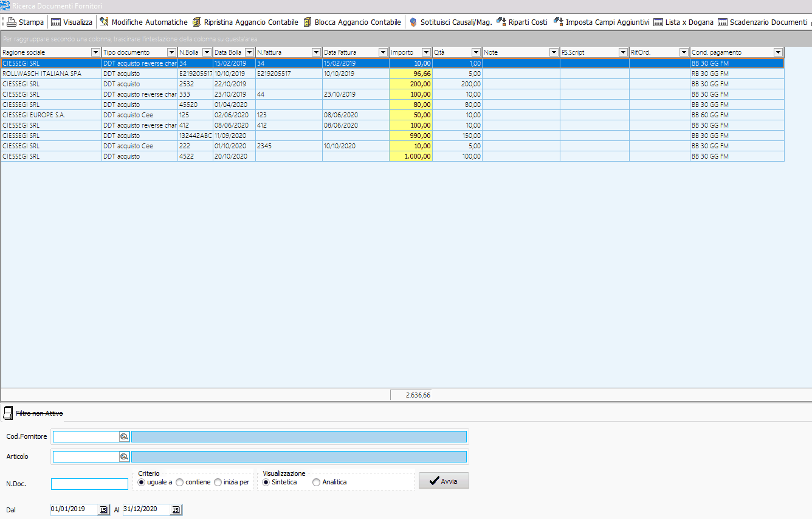Click the Cod.Fornitore code input field

coord(86,436)
